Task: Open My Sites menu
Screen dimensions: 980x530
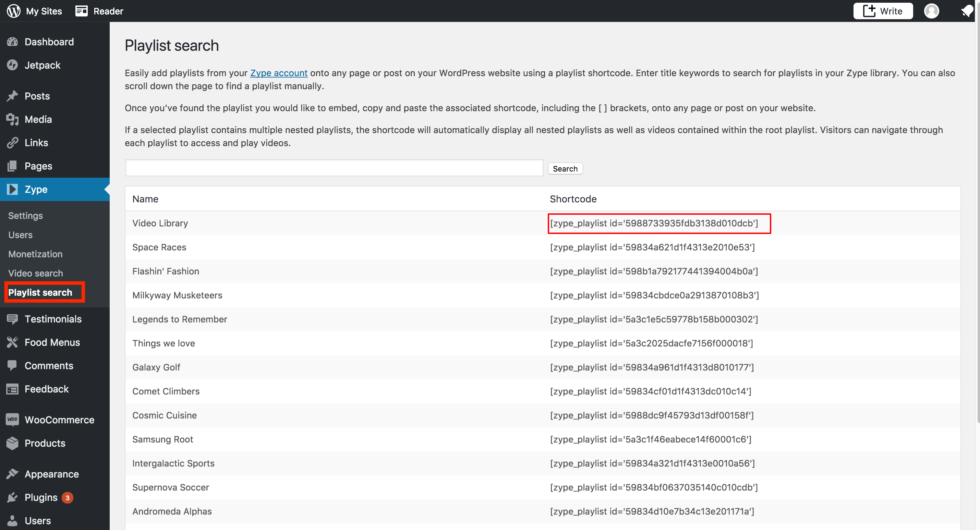Action: pos(44,11)
